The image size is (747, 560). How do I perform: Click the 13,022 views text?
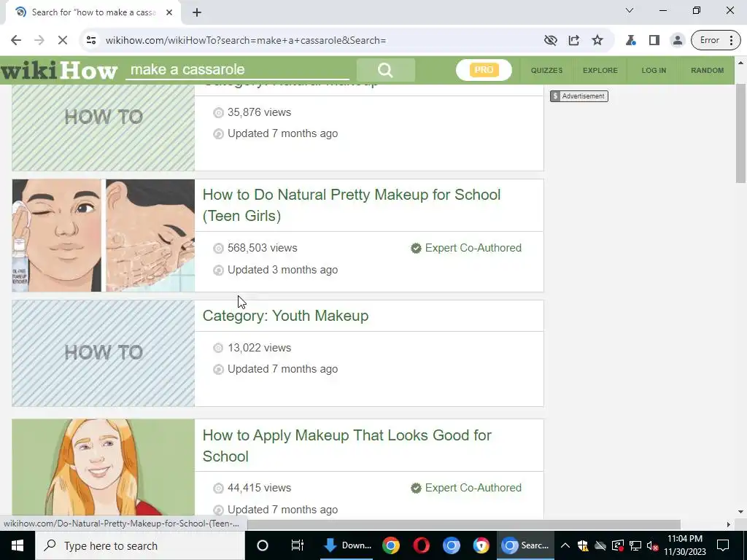point(259,348)
